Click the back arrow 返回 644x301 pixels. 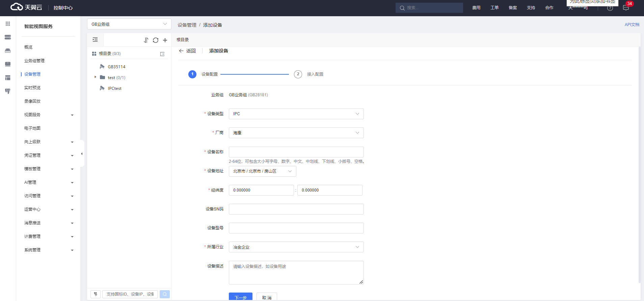pyautogui.click(x=187, y=51)
